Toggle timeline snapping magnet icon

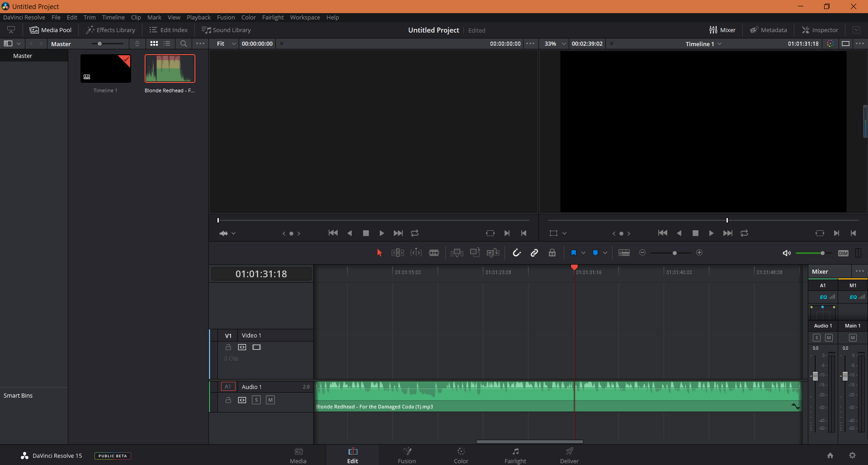[517, 253]
